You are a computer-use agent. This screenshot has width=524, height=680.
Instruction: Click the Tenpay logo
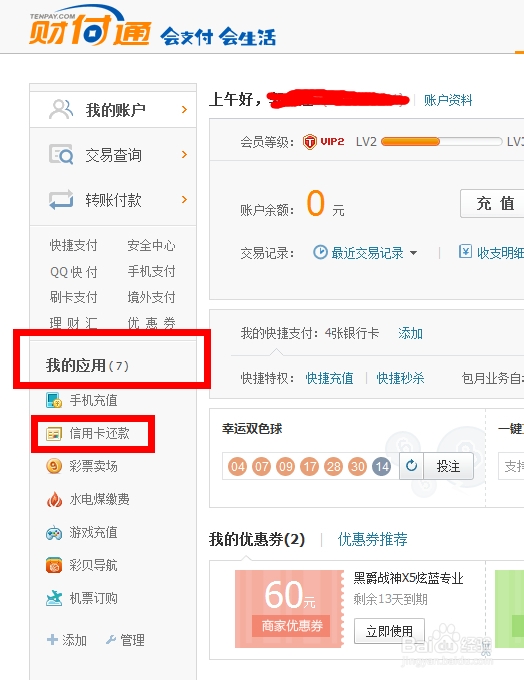click(x=90, y=27)
